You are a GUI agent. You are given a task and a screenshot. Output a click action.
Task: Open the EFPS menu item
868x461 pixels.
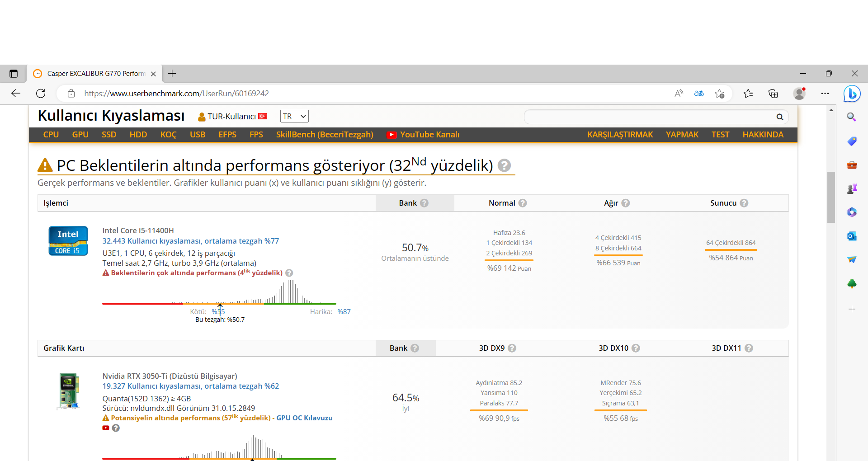tap(227, 135)
